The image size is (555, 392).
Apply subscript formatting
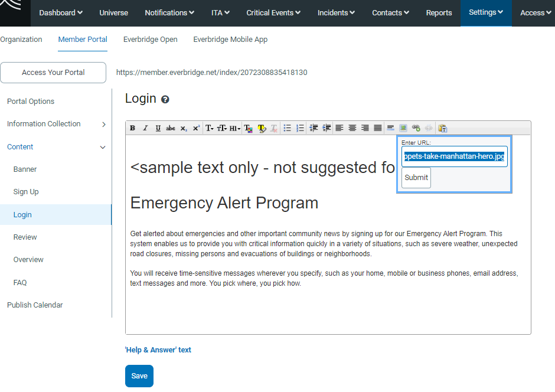[x=184, y=128]
